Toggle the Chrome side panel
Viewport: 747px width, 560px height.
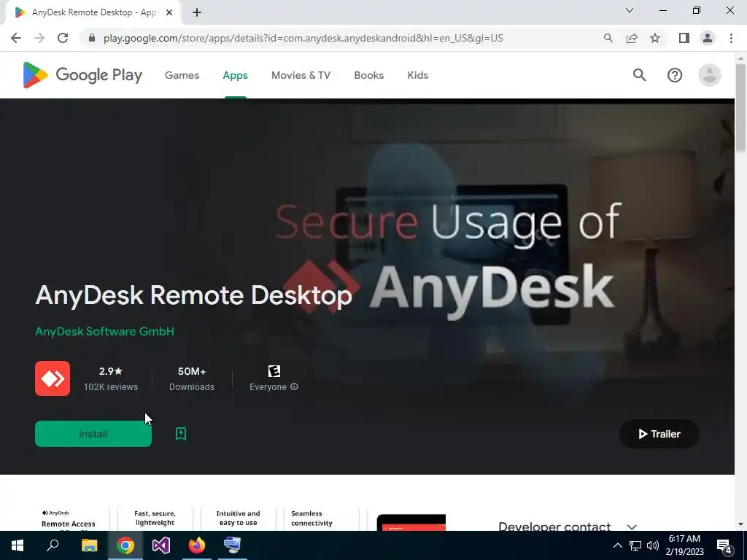(x=684, y=38)
